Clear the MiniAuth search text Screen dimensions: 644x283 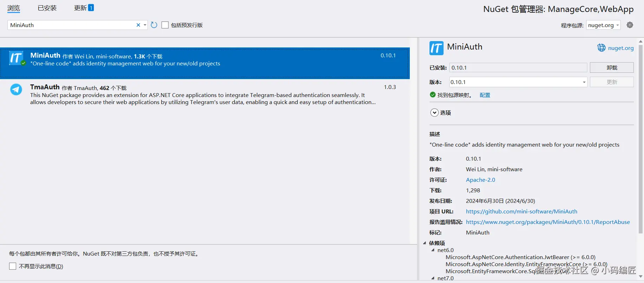(138, 25)
